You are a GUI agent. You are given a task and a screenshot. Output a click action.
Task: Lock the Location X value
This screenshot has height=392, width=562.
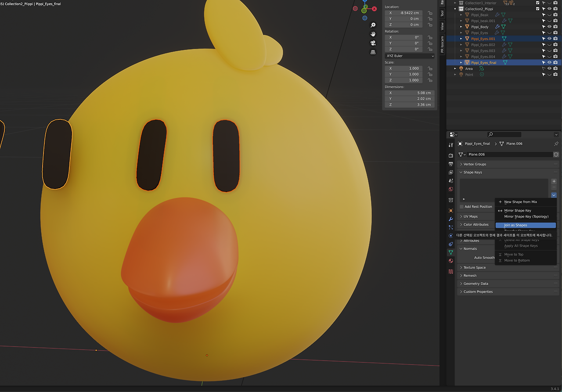click(430, 13)
